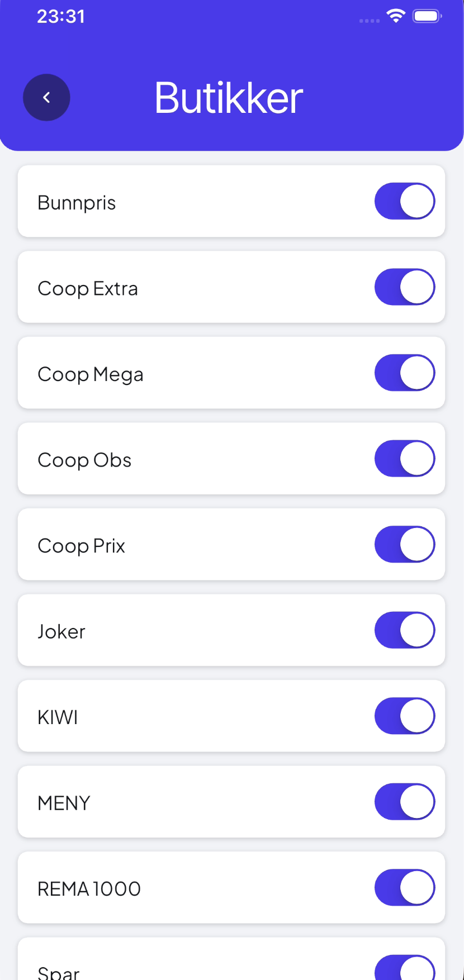
Task: Tap the KIWI store label
Action: (x=58, y=717)
